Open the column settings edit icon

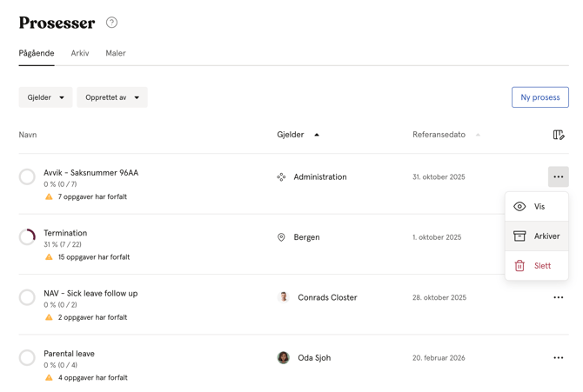[559, 135]
